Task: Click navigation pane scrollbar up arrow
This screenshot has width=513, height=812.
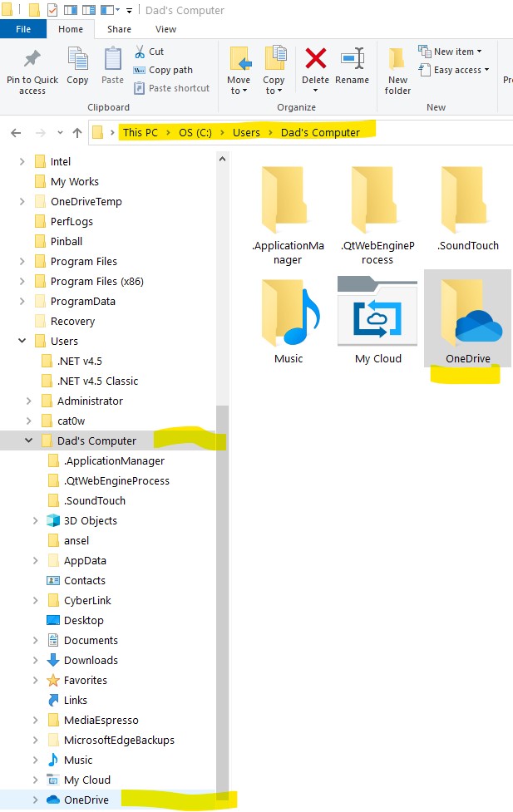Action: 222,160
